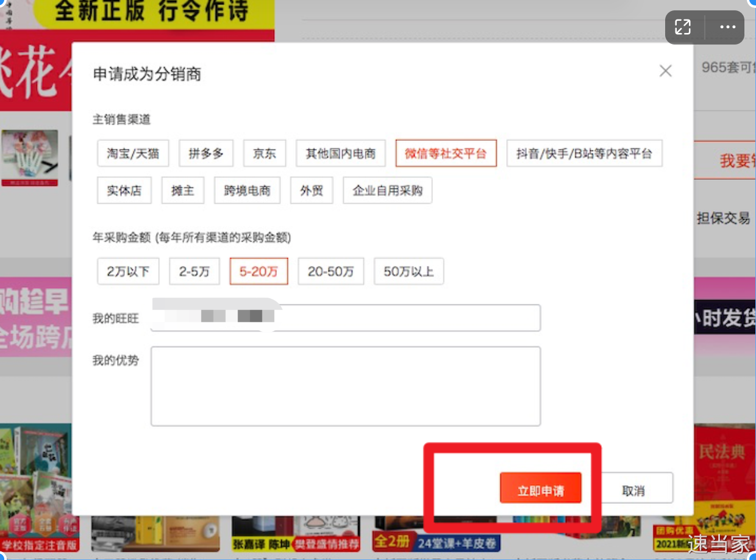
Task: Submit with 立即申请 button
Action: pos(541,488)
